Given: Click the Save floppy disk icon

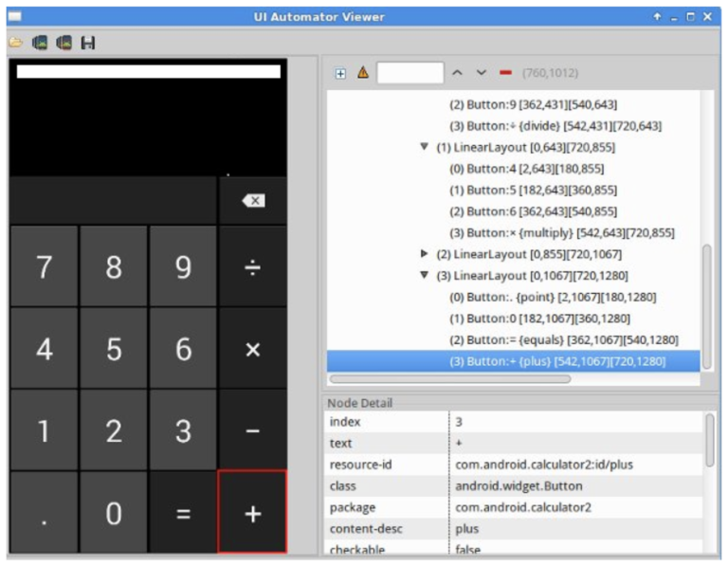Looking at the screenshot, I should click(87, 43).
